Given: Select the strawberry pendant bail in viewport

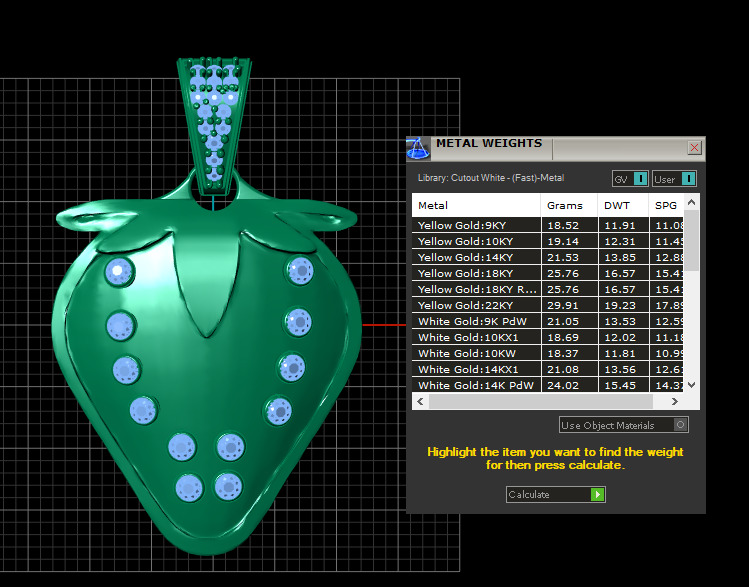Looking at the screenshot, I should pos(214,125).
